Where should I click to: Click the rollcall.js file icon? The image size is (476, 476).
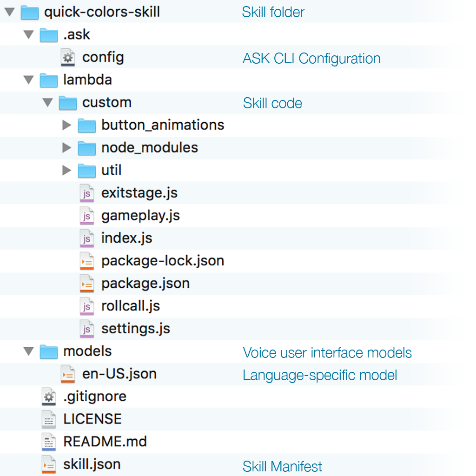87,306
